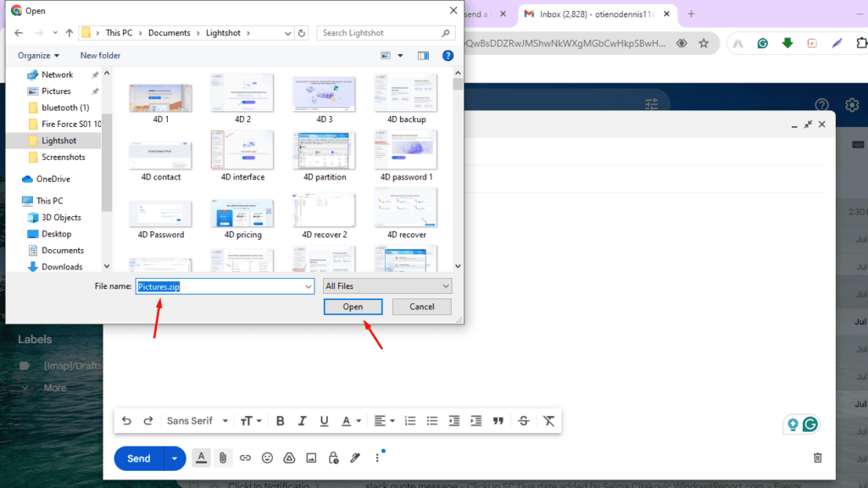The width and height of the screenshot is (868, 488).
Task: Open the Grammarly widget in compose
Action: pos(810,424)
